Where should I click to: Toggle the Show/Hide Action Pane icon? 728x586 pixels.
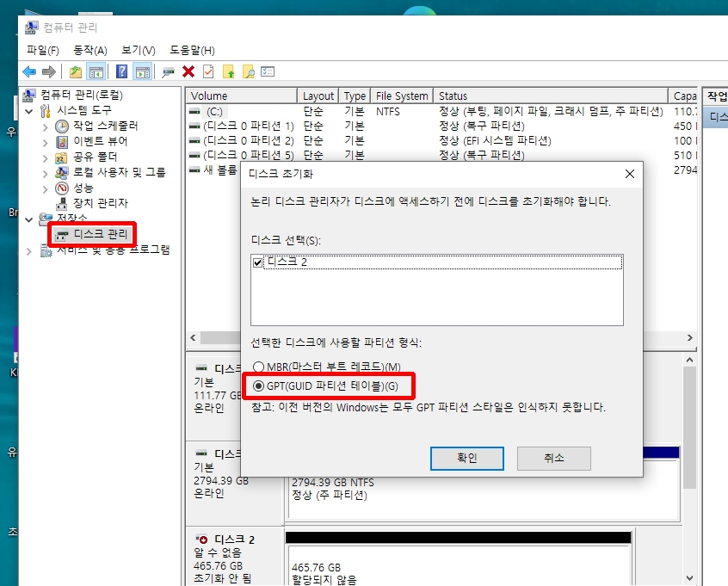pos(143,71)
